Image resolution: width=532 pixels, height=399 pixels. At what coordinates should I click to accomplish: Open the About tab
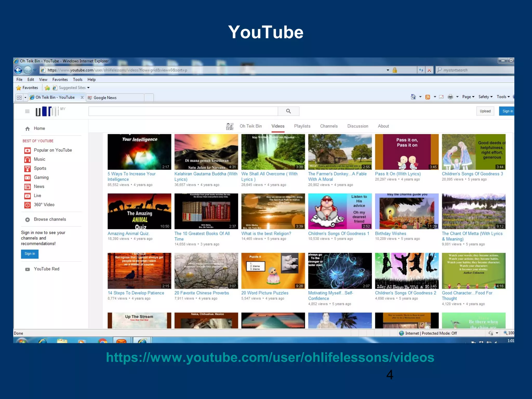click(x=383, y=126)
